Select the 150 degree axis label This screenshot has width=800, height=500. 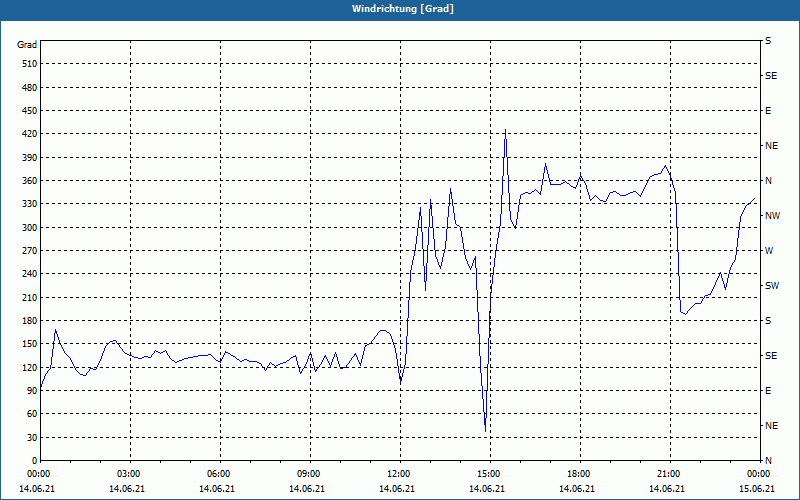click(30, 344)
